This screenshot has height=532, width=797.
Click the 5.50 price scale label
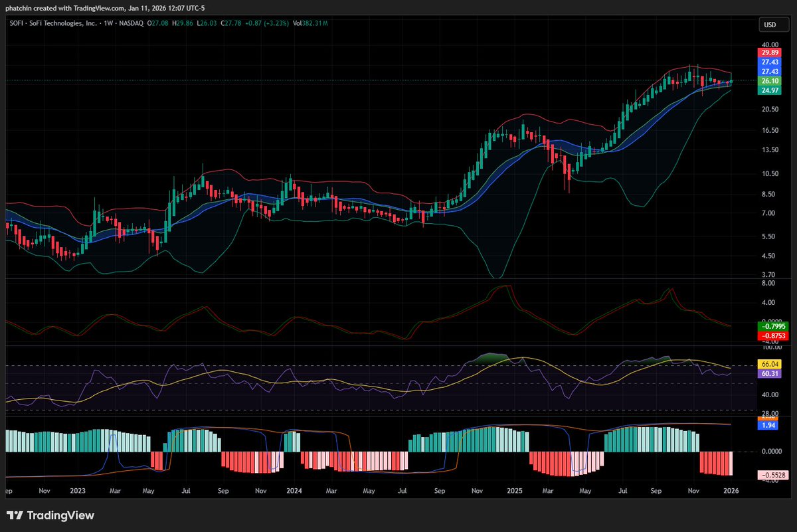coord(770,236)
